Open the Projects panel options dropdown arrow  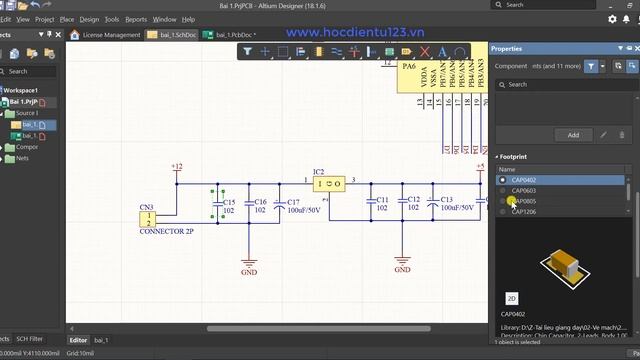pyautogui.click(x=41, y=35)
